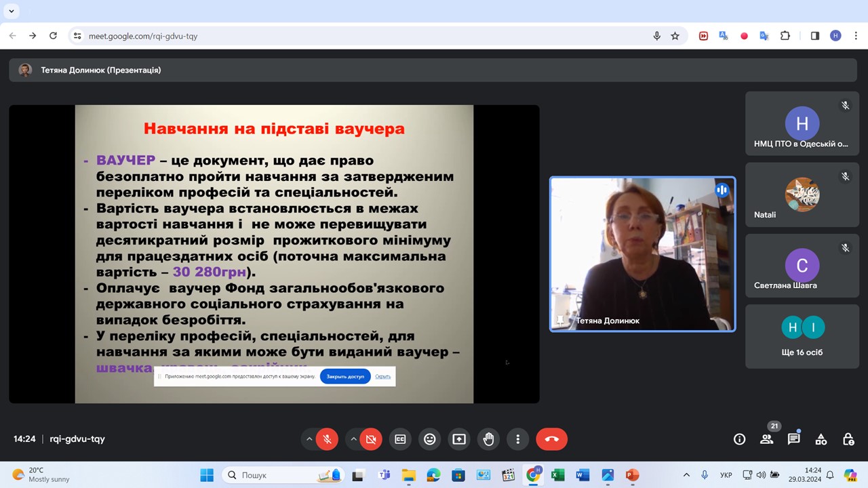The height and width of the screenshot is (488, 868).
Task: Open the emoji reactions button
Action: pos(429,439)
